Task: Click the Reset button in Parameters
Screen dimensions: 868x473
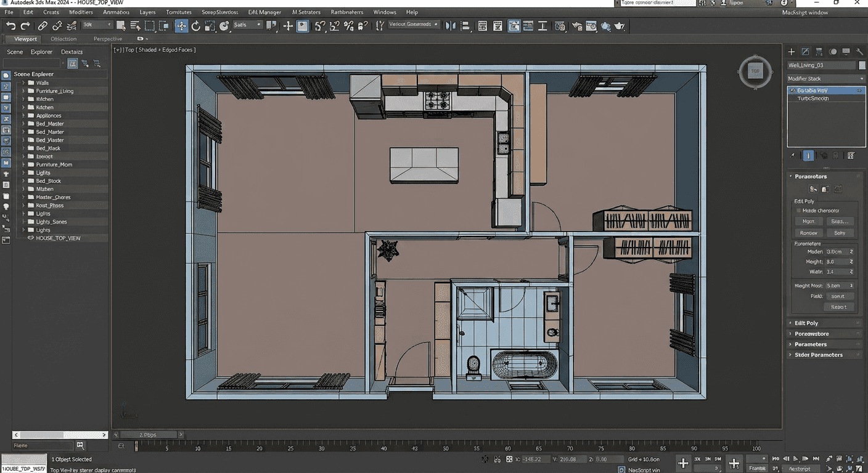Action: click(x=838, y=307)
